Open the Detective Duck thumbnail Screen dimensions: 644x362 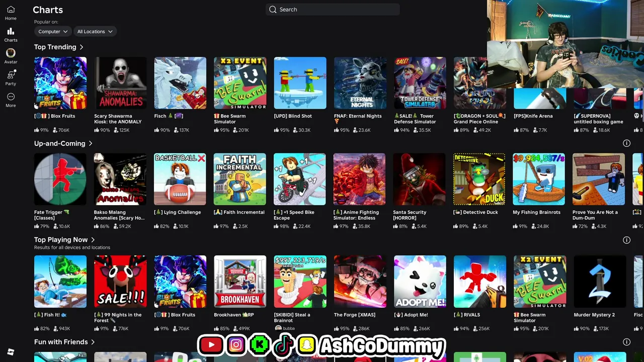point(479,179)
